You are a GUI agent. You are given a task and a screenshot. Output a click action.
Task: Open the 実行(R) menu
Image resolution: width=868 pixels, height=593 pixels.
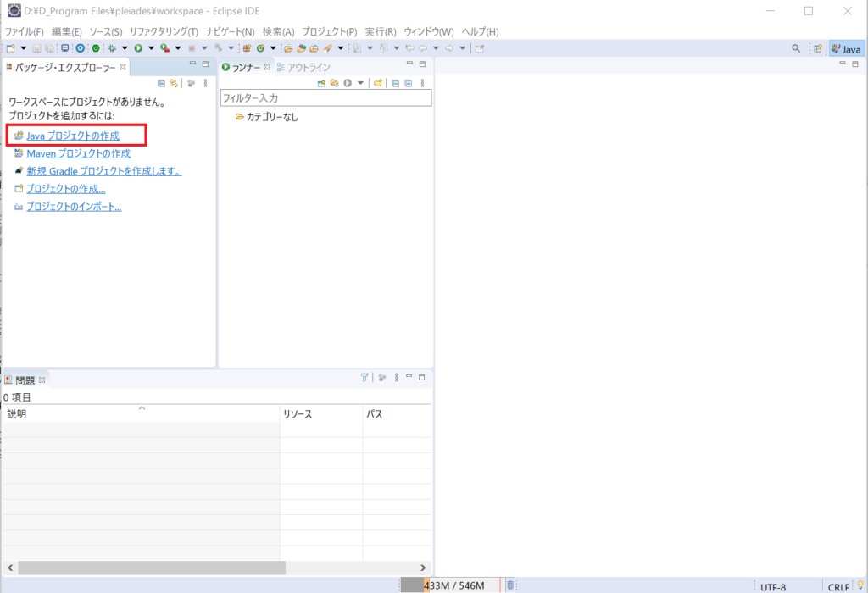pyautogui.click(x=381, y=31)
